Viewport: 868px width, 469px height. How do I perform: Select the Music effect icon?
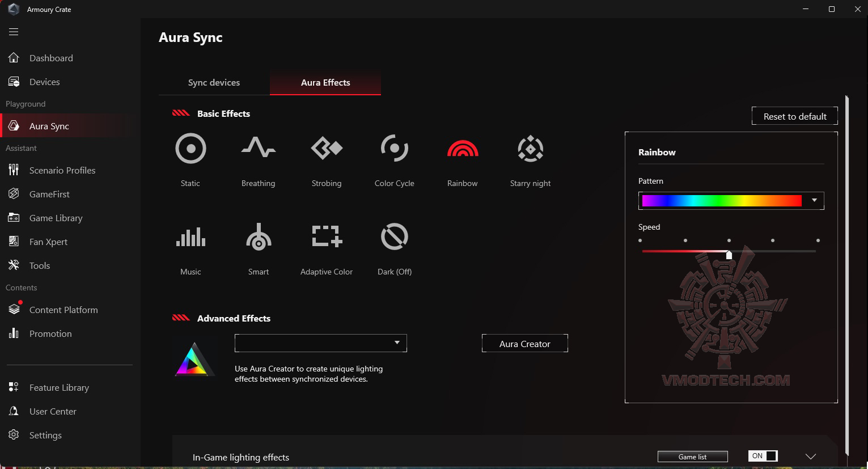pos(190,237)
